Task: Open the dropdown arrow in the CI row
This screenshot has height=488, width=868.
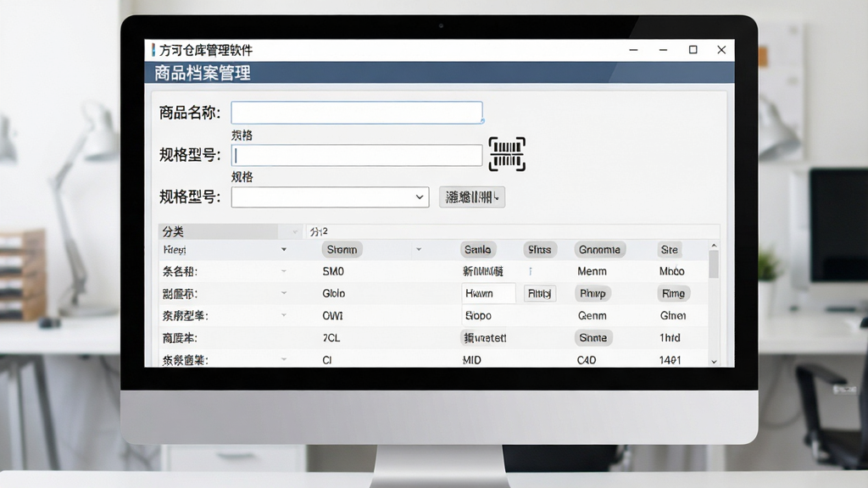Action: click(284, 359)
